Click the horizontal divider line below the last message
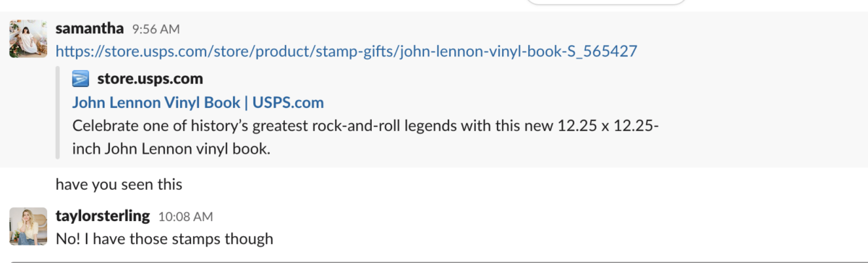 click(x=434, y=262)
